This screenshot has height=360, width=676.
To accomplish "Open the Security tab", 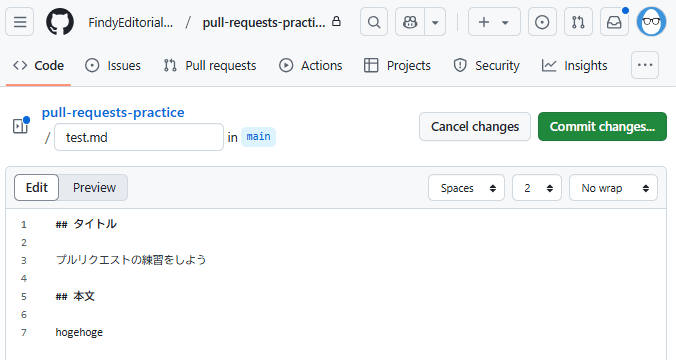I will [486, 66].
